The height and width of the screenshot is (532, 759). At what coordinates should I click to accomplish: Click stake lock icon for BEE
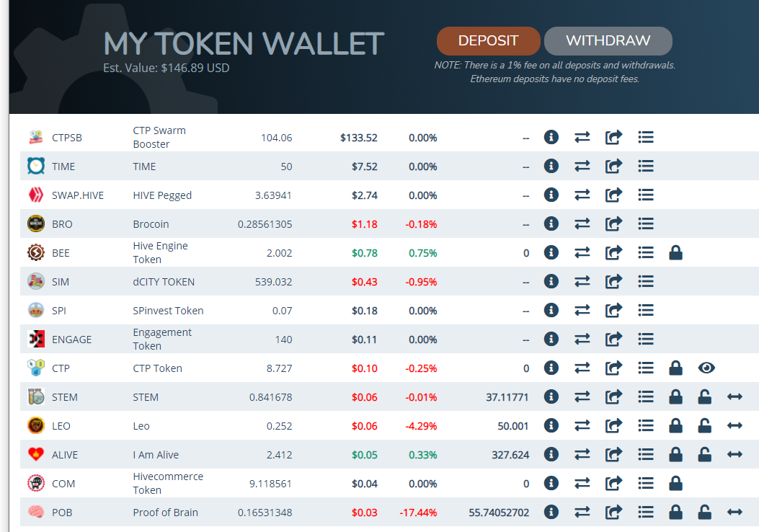point(675,253)
